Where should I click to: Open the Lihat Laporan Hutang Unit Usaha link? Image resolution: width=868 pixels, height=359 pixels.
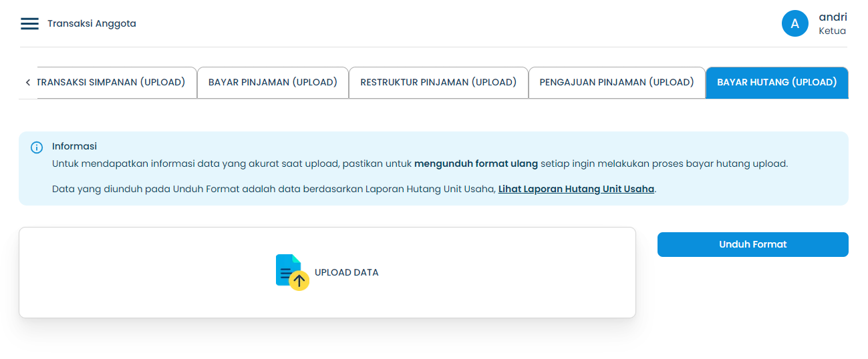(x=576, y=189)
